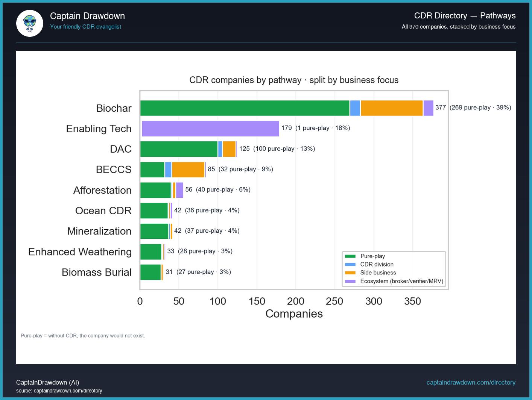
Task: Click the Captain Drawdown globe logo
Action: coord(30,23)
